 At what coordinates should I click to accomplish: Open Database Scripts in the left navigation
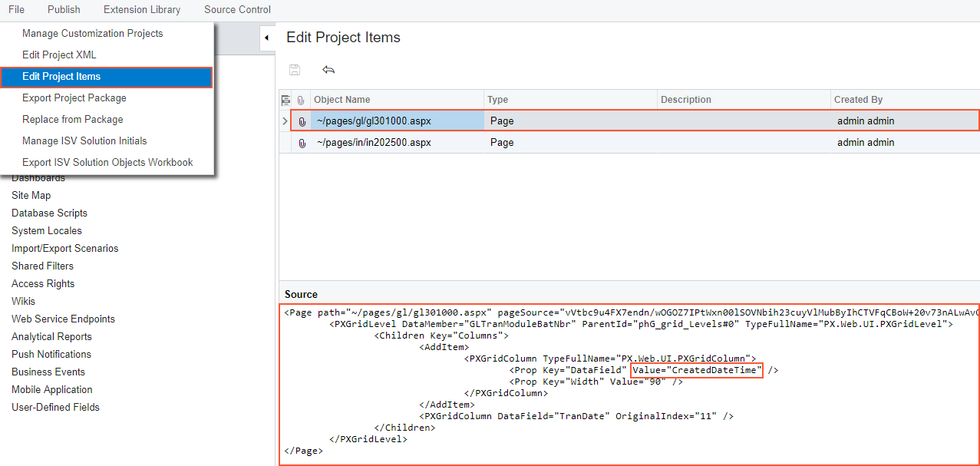[x=49, y=213]
